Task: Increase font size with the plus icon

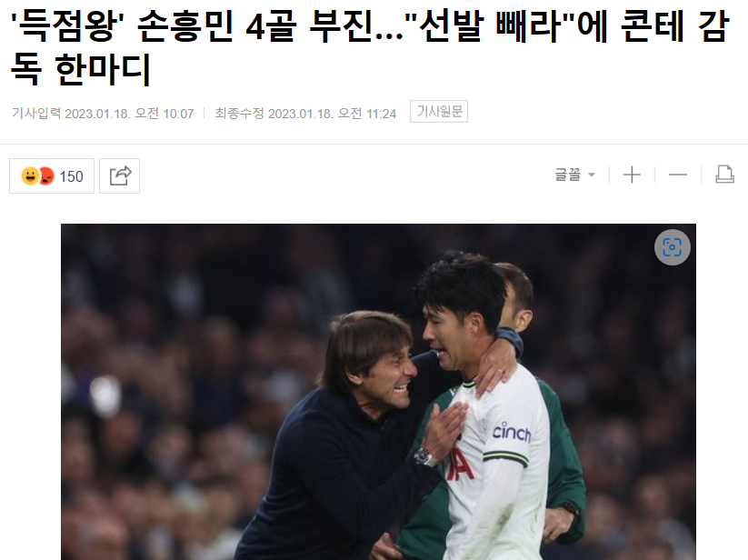Action: pos(632,175)
